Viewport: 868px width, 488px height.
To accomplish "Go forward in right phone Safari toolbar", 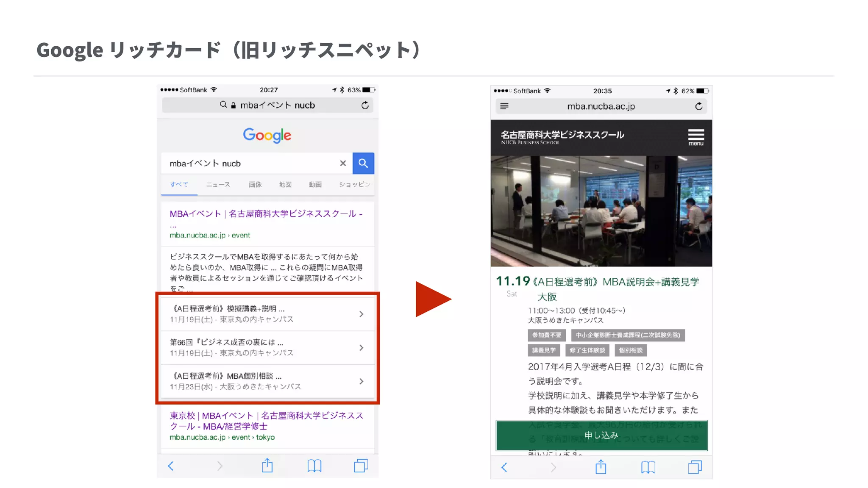I will pyautogui.click(x=553, y=467).
